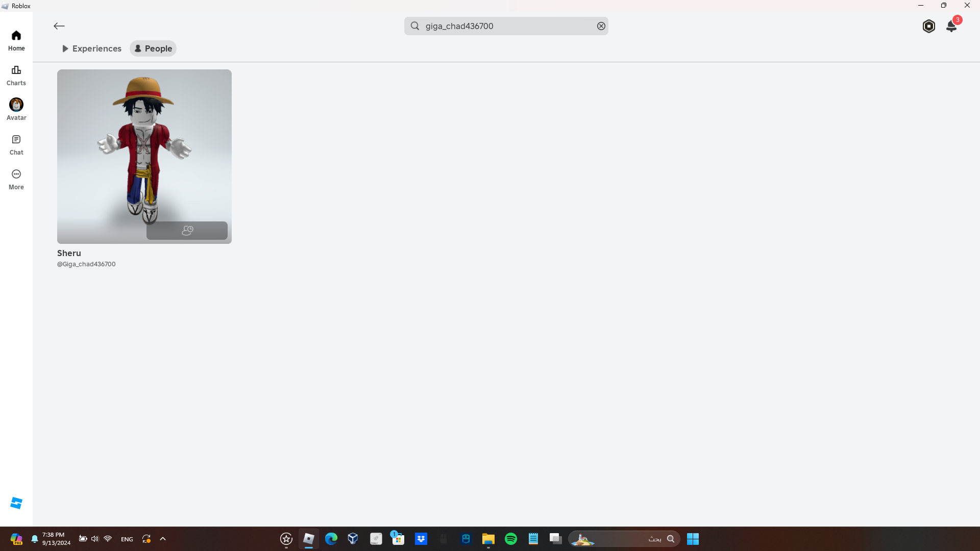
Task: Click the search box containing giga_chad436700
Action: 506,26
